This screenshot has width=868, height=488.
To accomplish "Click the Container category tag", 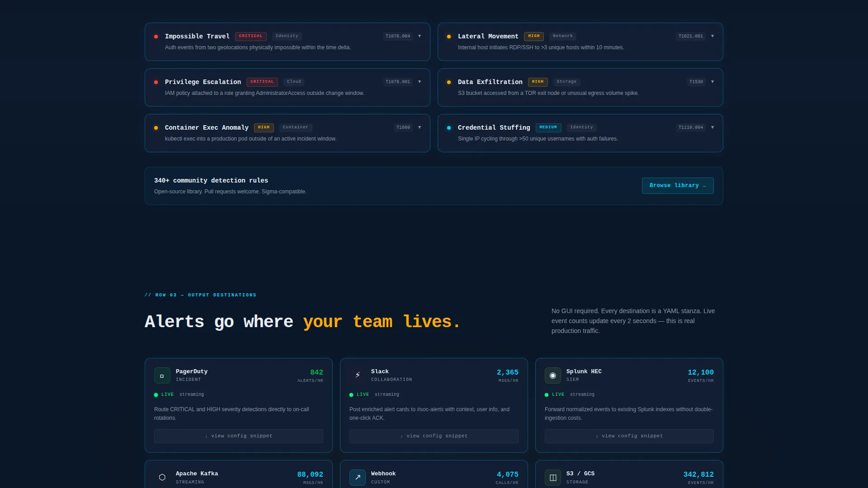I will (x=296, y=127).
